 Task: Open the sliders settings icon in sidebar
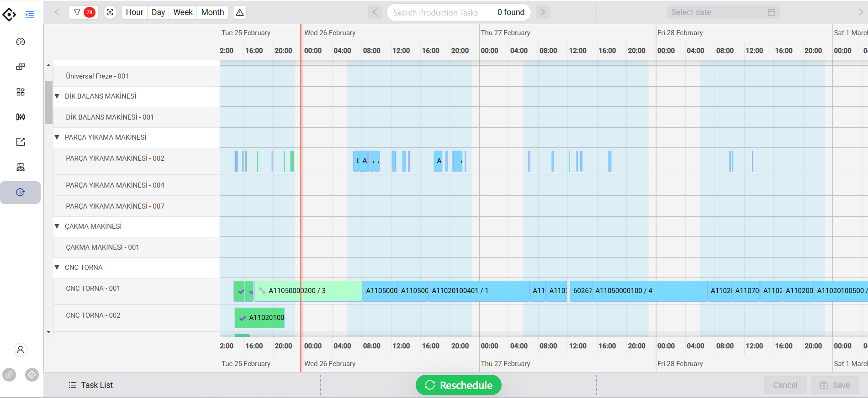tap(21, 117)
